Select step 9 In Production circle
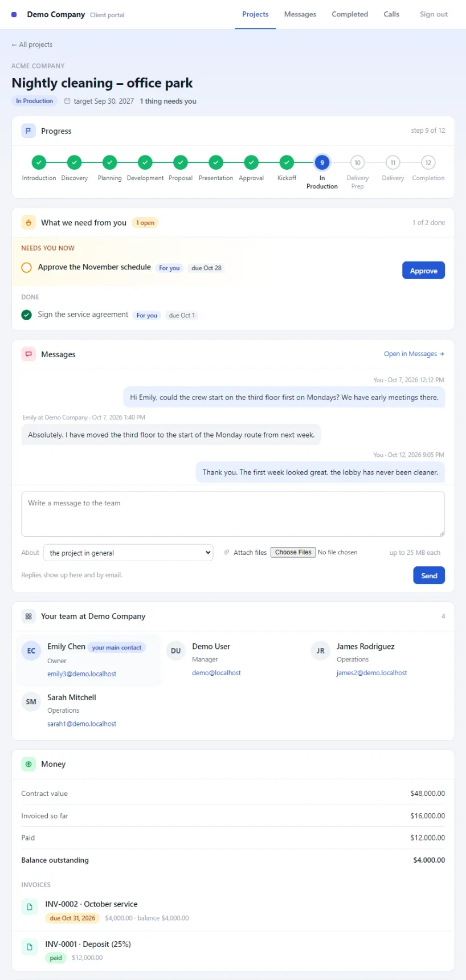 322,162
